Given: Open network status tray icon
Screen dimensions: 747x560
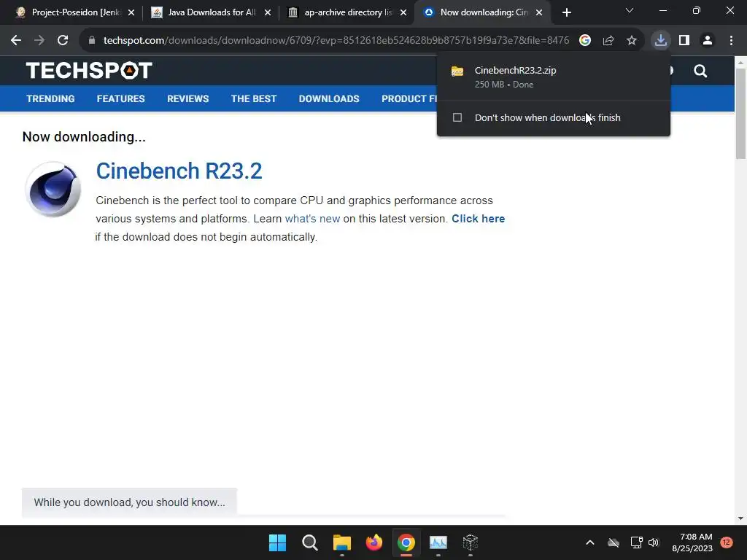Looking at the screenshot, I should 636,542.
